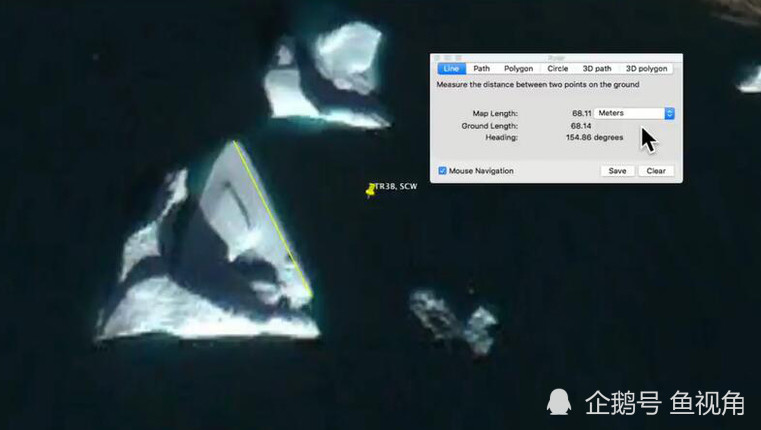The height and width of the screenshot is (430, 761).
Task: Select the 3D polygon tab
Action: pyautogui.click(x=647, y=69)
